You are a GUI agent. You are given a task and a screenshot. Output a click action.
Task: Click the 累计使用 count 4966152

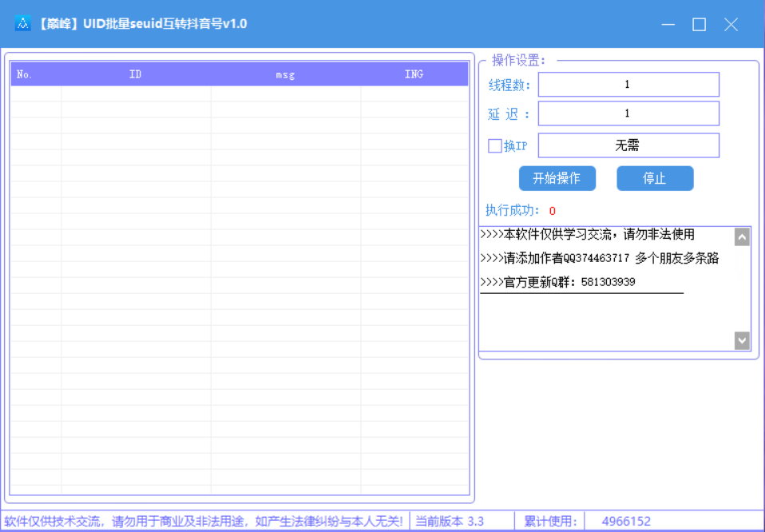[624, 521]
